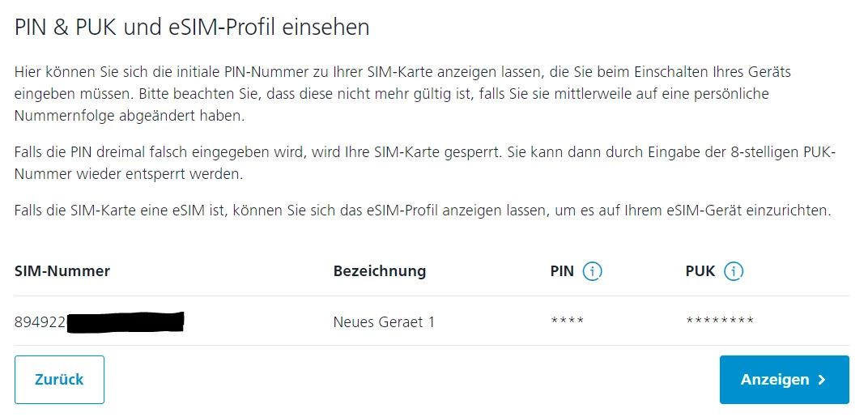The width and height of the screenshot is (868, 417).
Task: Click the masked eight-asterisk PUK value
Action: 719,321
